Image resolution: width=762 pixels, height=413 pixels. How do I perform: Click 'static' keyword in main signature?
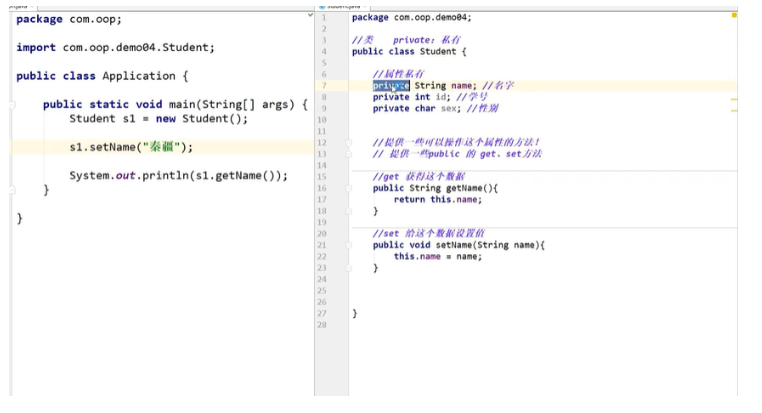click(x=109, y=104)
